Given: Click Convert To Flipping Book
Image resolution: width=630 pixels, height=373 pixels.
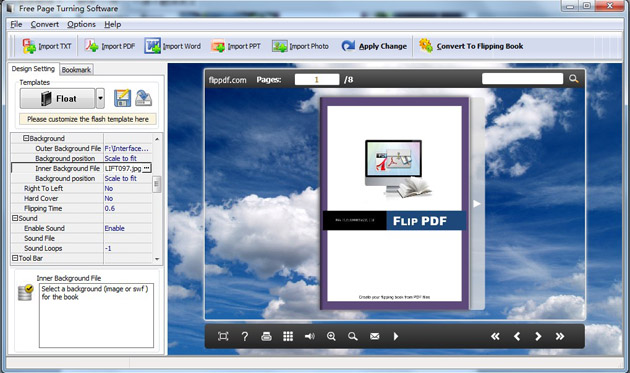Looking at the screenshot, I should coord(471,46).
